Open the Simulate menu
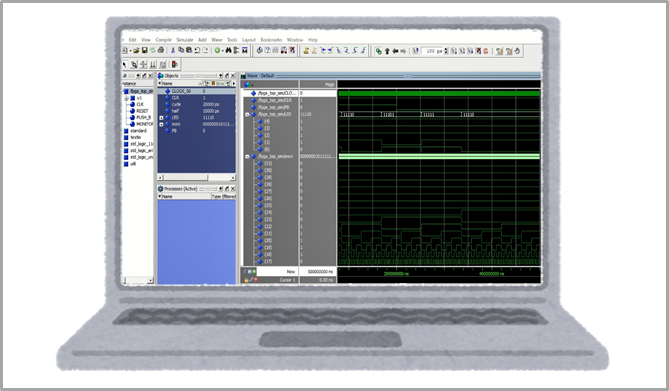This screenshot has width=669, height=391. pyautogui.click(x=185, y=40)
